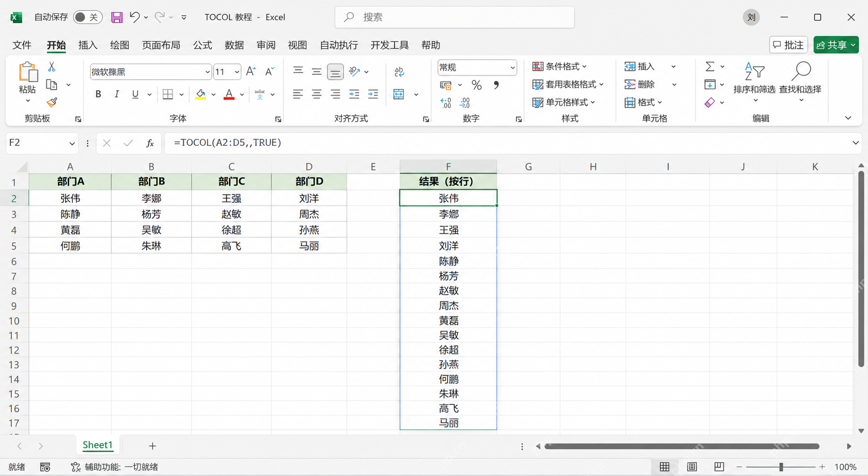Click 排序和筛选 button

coord(754,82)
